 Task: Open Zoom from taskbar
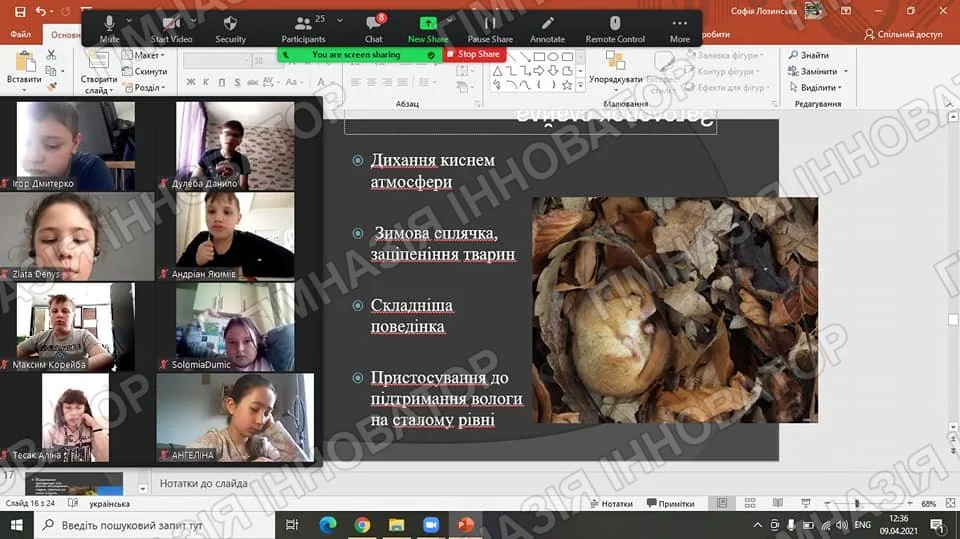point(431,525)
